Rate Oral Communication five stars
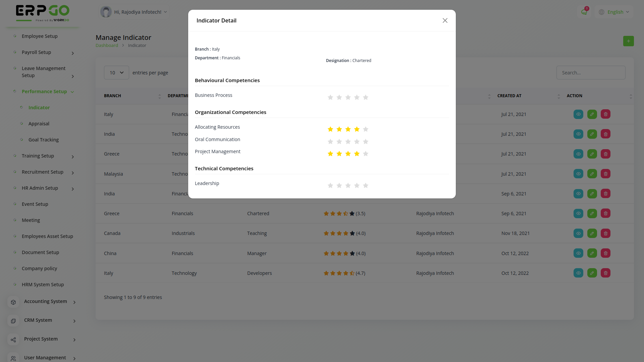The width and height of the screenshot is (644, 362). coord(366,141)
